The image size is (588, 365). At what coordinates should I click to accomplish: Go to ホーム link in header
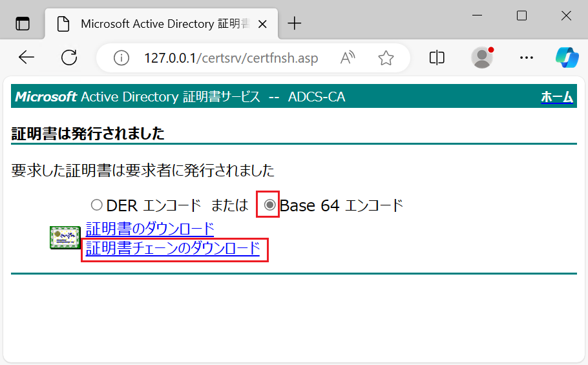pos(557,97)
